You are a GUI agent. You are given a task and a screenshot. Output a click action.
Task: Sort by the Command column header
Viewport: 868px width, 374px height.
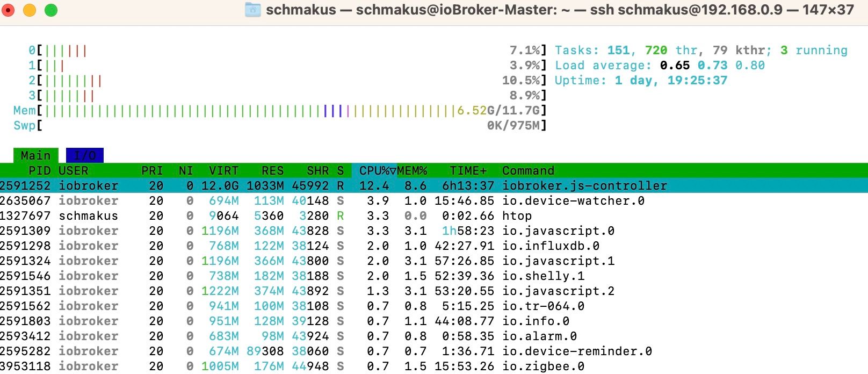529,170
